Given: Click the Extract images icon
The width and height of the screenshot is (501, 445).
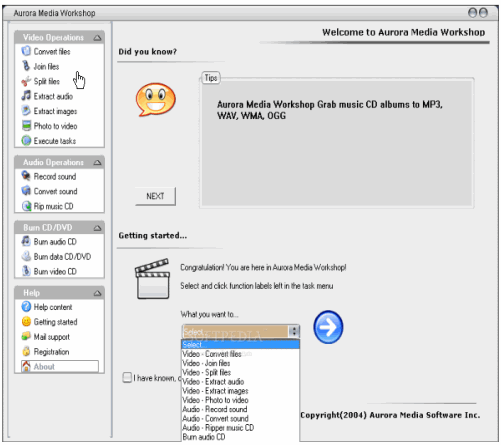Looking at the screenshot, I should click(x=26, y=111).
